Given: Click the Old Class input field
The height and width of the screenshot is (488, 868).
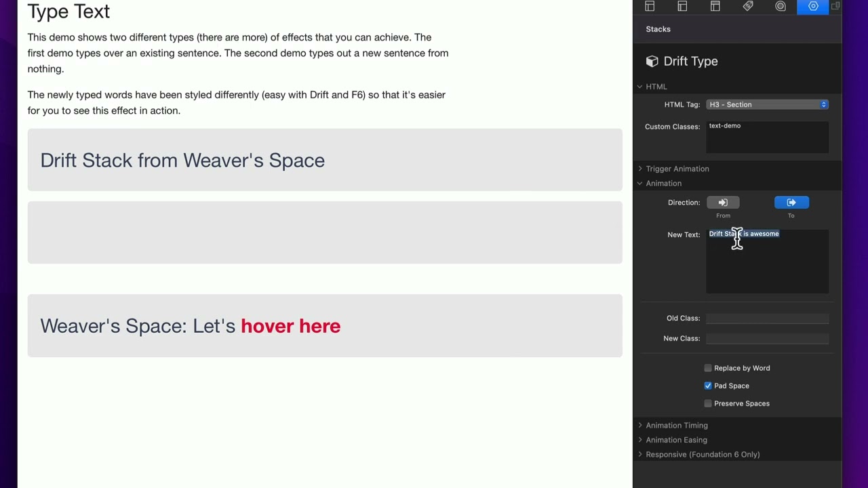Looking at the screenshot, I should (767, 319).
